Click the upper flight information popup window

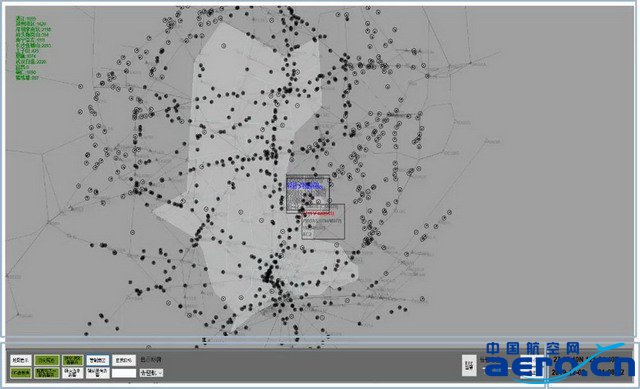(x=308, y=194)
